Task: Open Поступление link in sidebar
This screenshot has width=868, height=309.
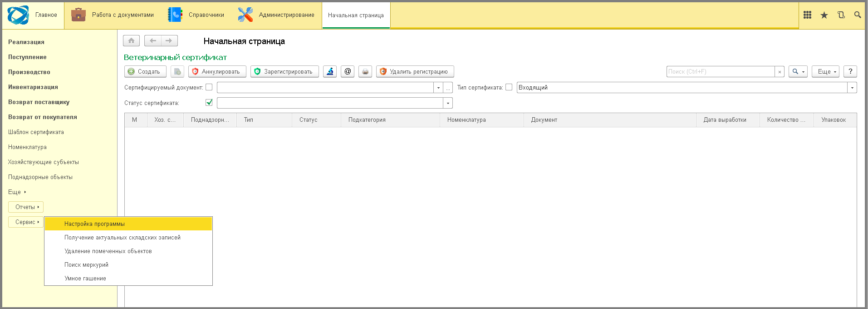Action: click(27, 57)
